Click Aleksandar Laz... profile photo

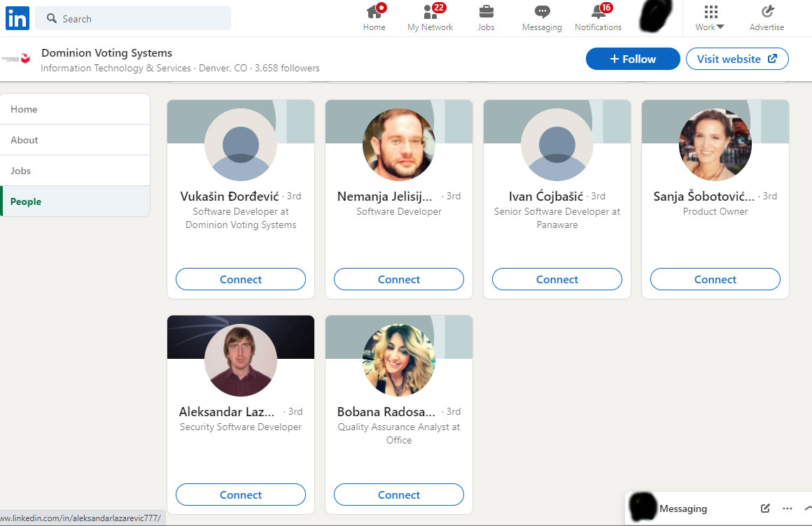[x=241, y=360]
